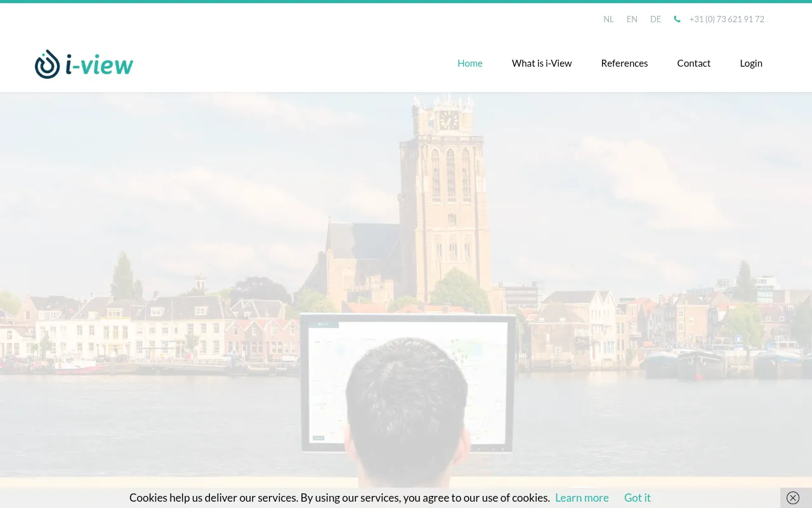Follow the Learn more cookie link
The image size is (812, 508).
tap(582, 498)
